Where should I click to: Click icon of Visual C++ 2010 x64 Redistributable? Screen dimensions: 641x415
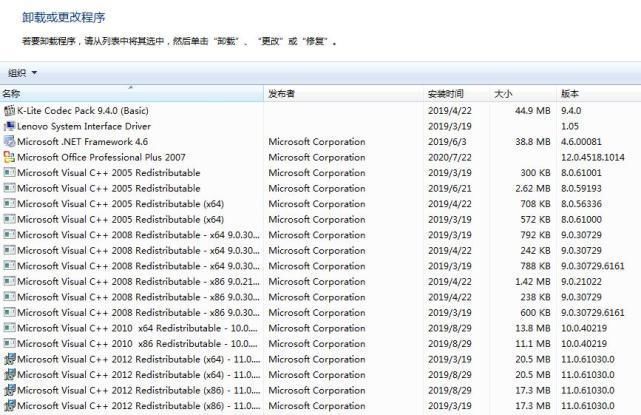coord(9,328)
